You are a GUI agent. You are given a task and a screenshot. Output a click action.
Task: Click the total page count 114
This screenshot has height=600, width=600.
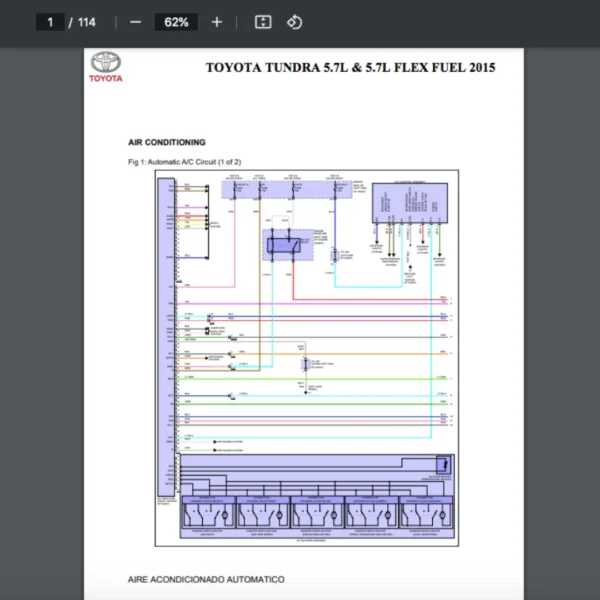coord(87,22)
